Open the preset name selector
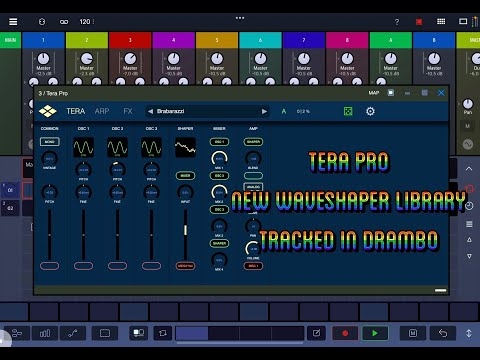 [207, 111]
